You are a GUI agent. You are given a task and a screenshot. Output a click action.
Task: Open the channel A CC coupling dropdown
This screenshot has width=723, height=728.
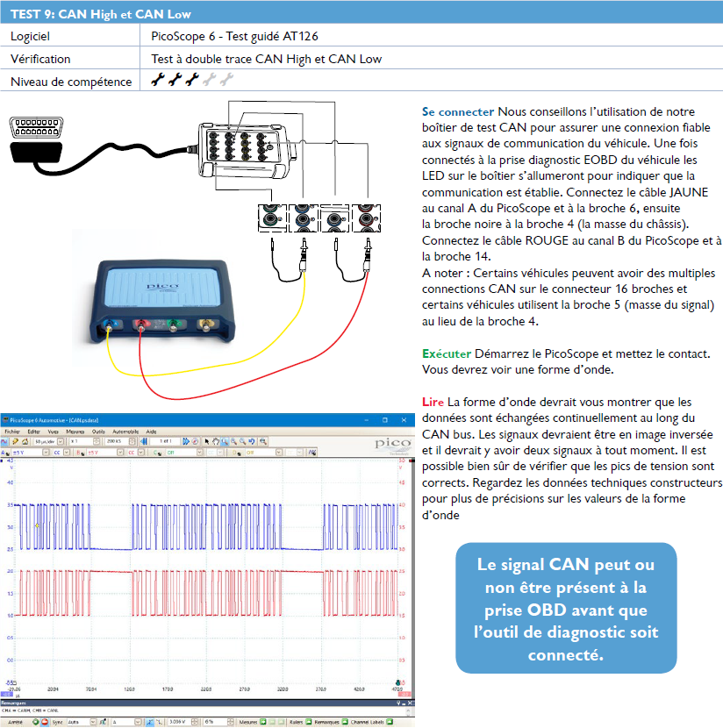click(x=67, y=453)
